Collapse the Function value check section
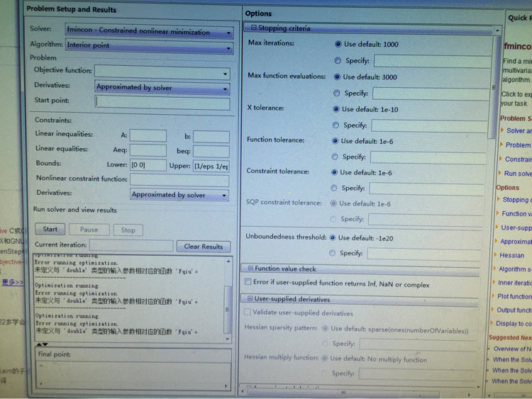This screenshot has width=532, height=399. [250, 268]
